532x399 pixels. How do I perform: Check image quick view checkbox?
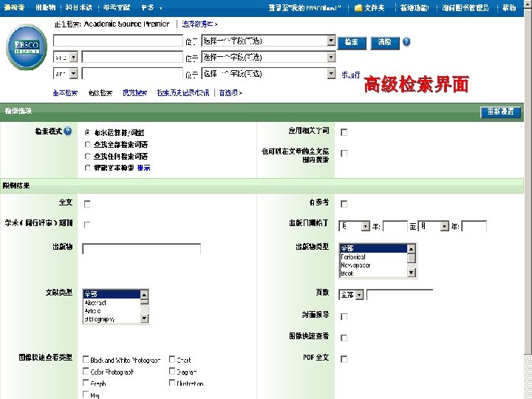pos(344,338)
